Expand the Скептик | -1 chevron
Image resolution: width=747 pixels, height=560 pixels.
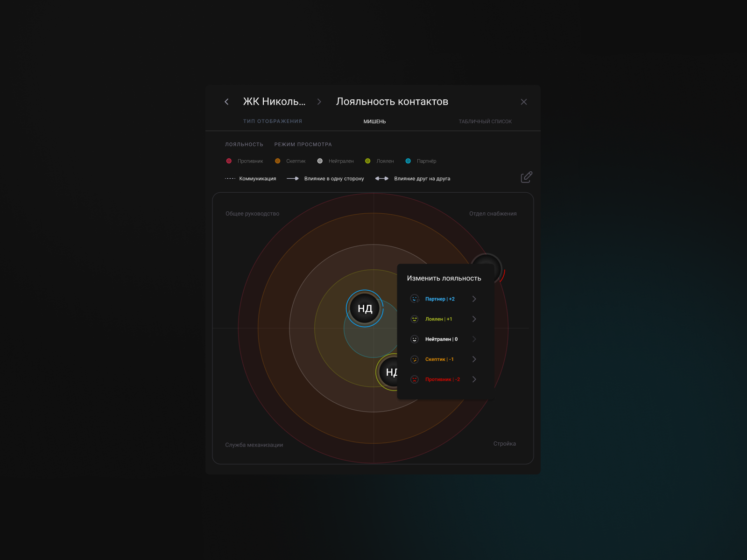474,359
